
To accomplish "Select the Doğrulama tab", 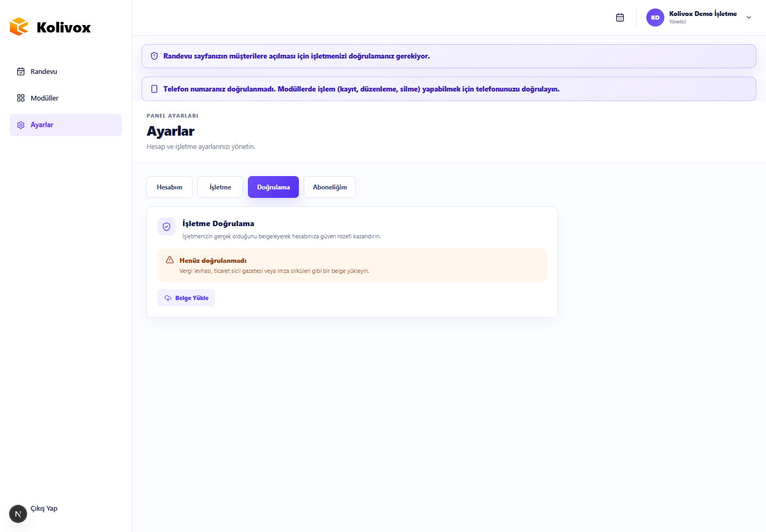I will (273, 187).
